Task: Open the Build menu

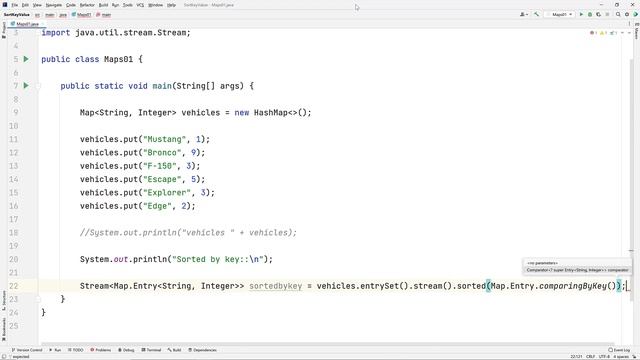Action: (x=103, y=5)
